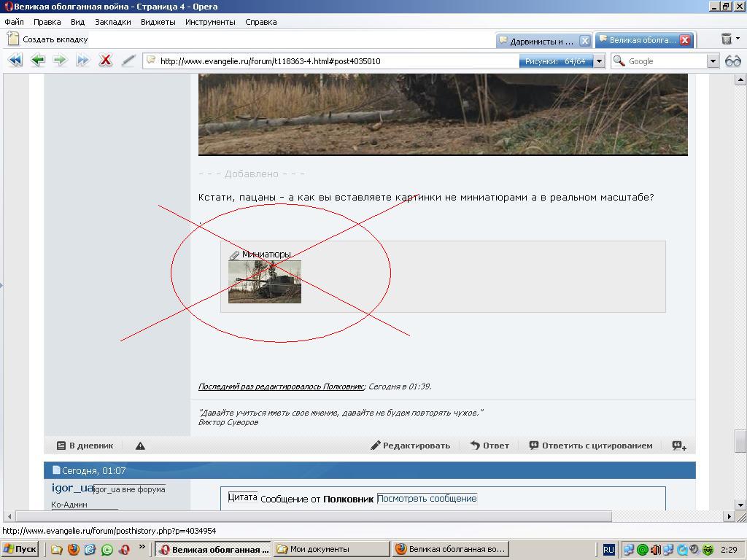Click the vertical scrollbar thumb
This screenshot has width=747, height=560.
(740, 441)
